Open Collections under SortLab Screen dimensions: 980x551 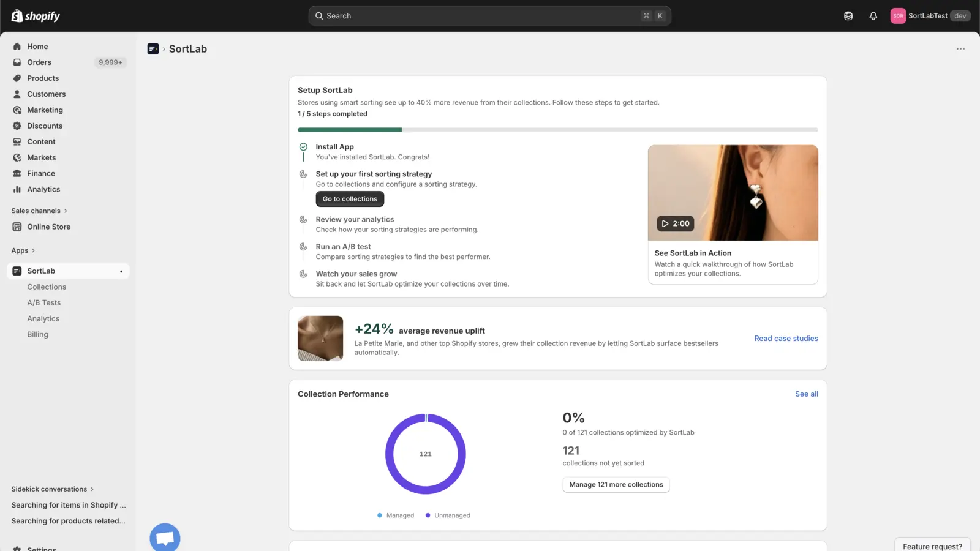click(47, 287)
